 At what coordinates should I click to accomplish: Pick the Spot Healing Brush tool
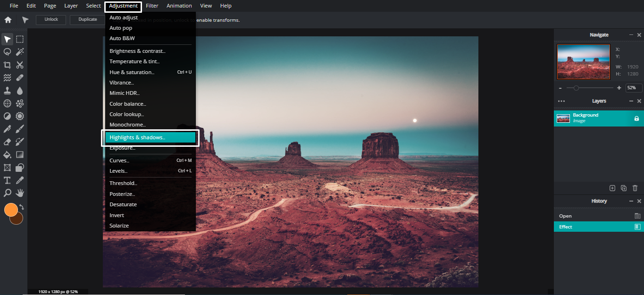(19, 77)
